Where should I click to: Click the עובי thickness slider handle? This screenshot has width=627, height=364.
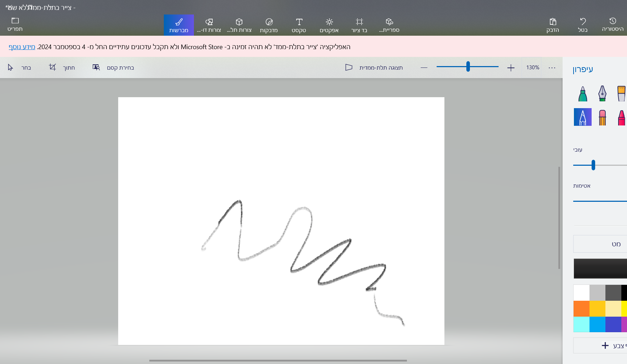593,165
